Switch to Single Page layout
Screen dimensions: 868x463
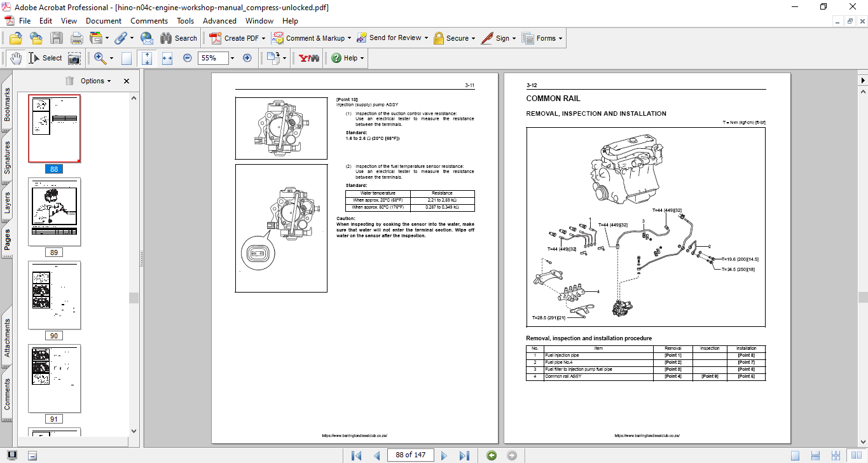pyautogui.click(x=795, y=455)
